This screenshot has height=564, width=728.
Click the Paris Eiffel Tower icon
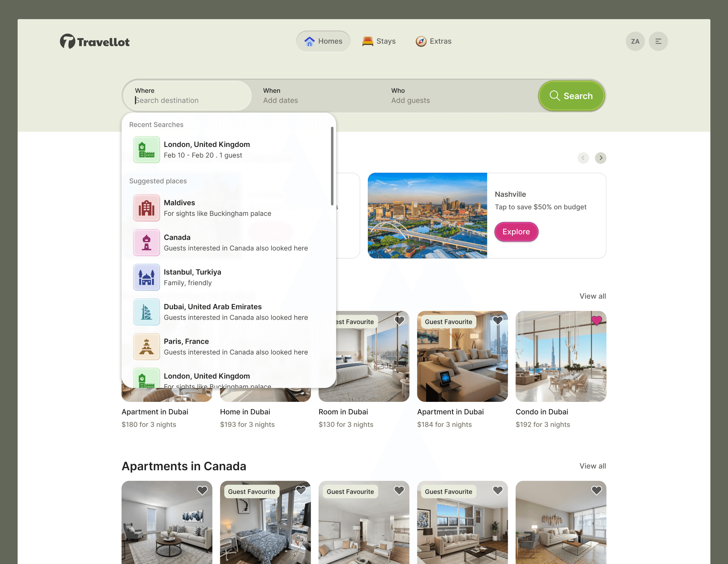(147, 347)
